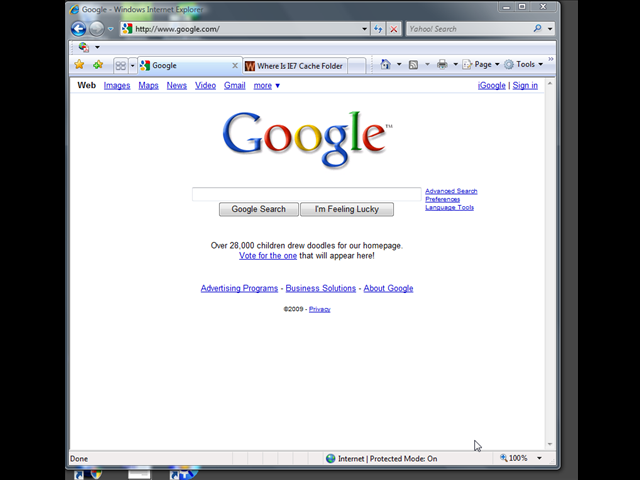This screenshot has width=640, height=480.
Task: Click the Home icon
Action: (x=385, y=64)
